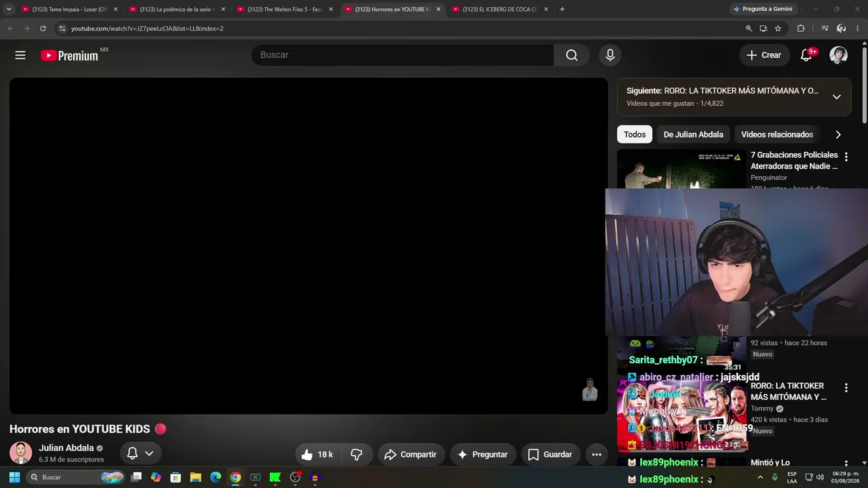Open Microsoft Store from the taskbar
This screenshot has height=488, width=868.
(x=176, y=477)
